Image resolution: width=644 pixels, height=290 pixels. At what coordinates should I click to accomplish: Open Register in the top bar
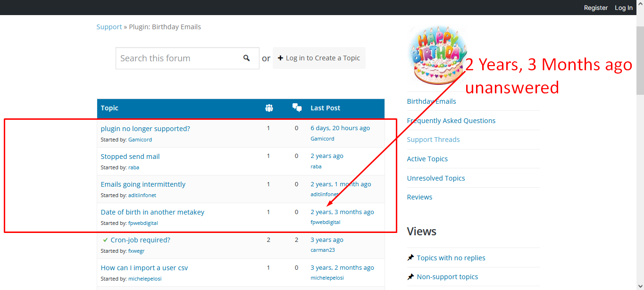tap(595, 8)
